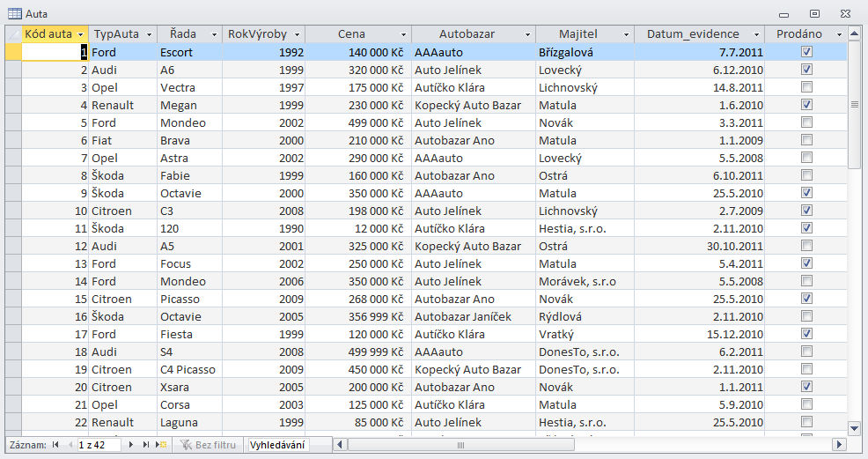
Task: Click price cell '12 000 Kč'
Action: [358, 228]
